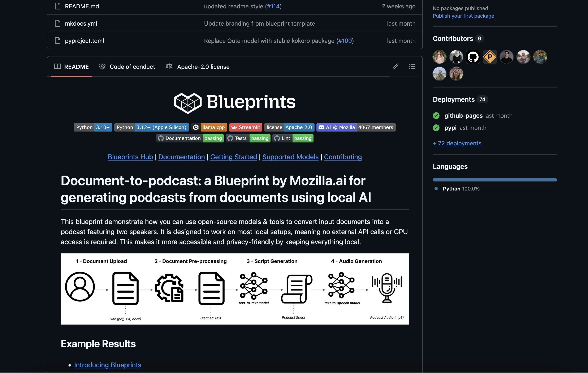The height and width of the screenshot is (373, 588).
Task: Open pull request #100 link
Action: (345, 40)
